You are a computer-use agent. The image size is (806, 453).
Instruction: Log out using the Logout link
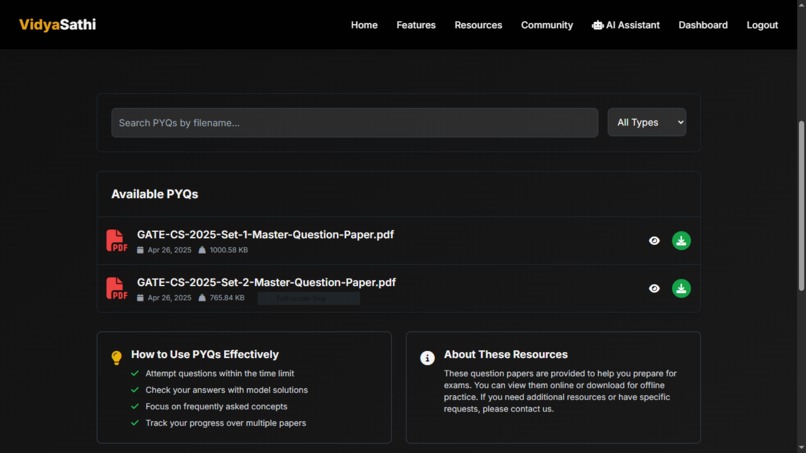(762, 25)
